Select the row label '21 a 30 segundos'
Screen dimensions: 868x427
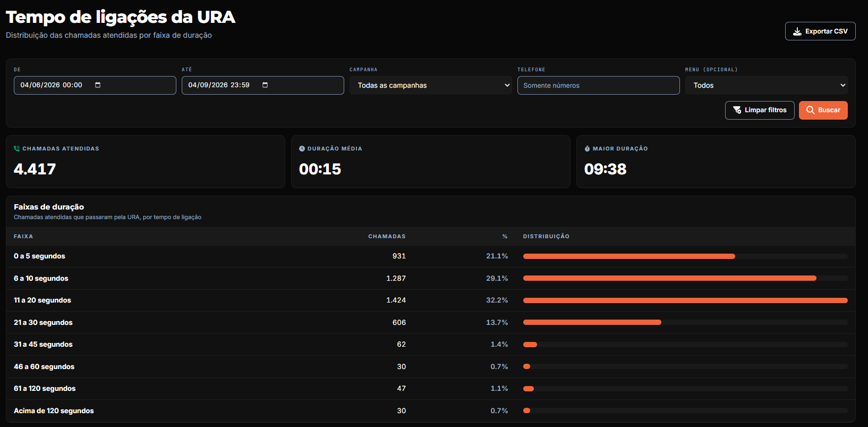click(43, 322)
